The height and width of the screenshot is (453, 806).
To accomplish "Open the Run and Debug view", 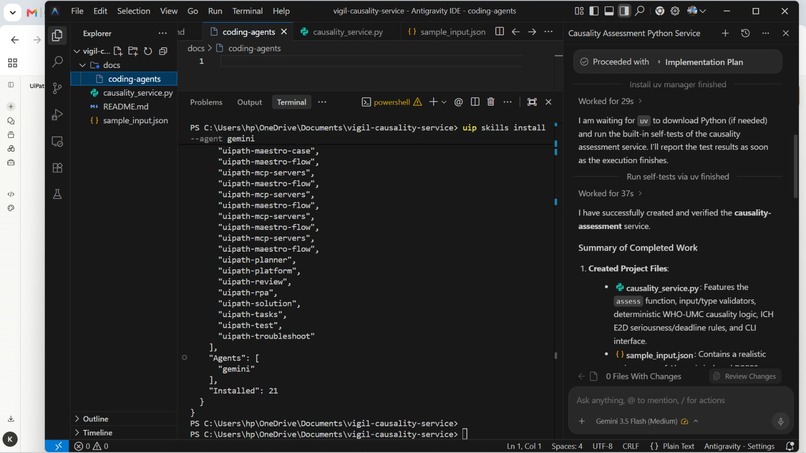I will pos(57,115).
